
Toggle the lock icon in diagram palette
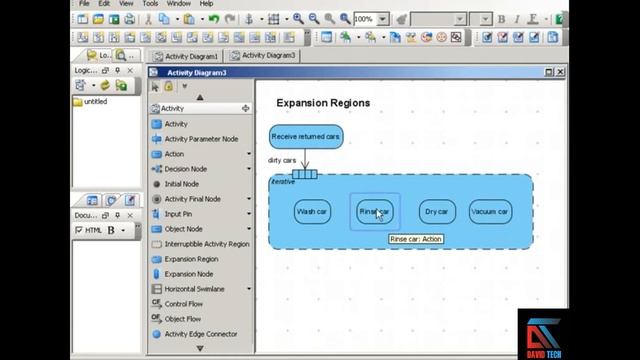(x=169, y=86)
